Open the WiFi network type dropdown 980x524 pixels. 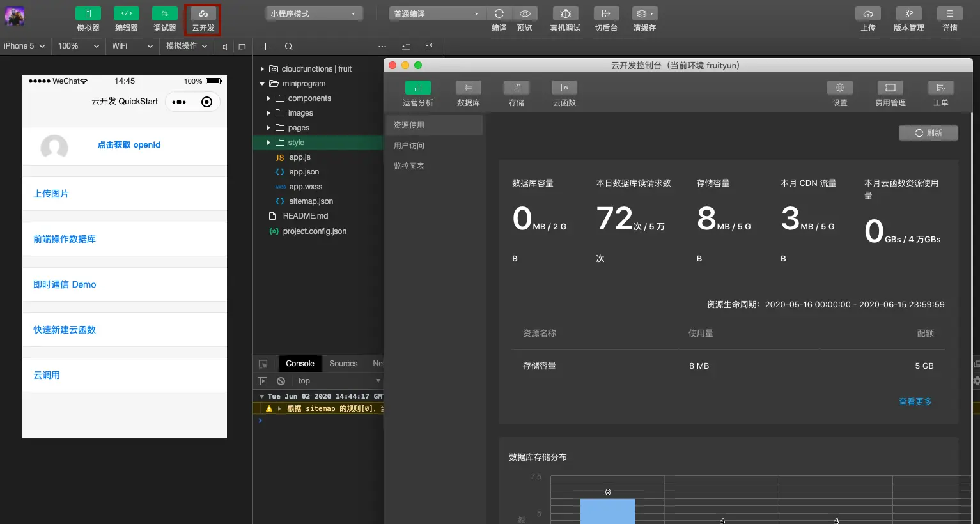[132, 46]
